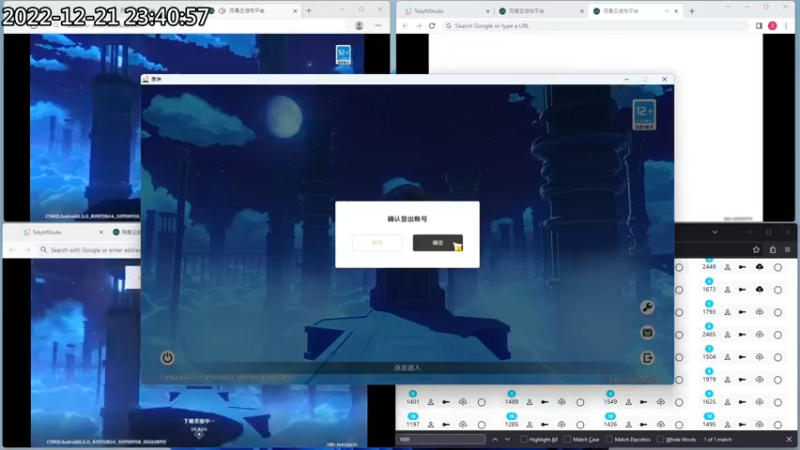This screenshot has height=450, width=800.
Task: Enable the Highlight All checkbox in find bar
Action: coord(523,439)
